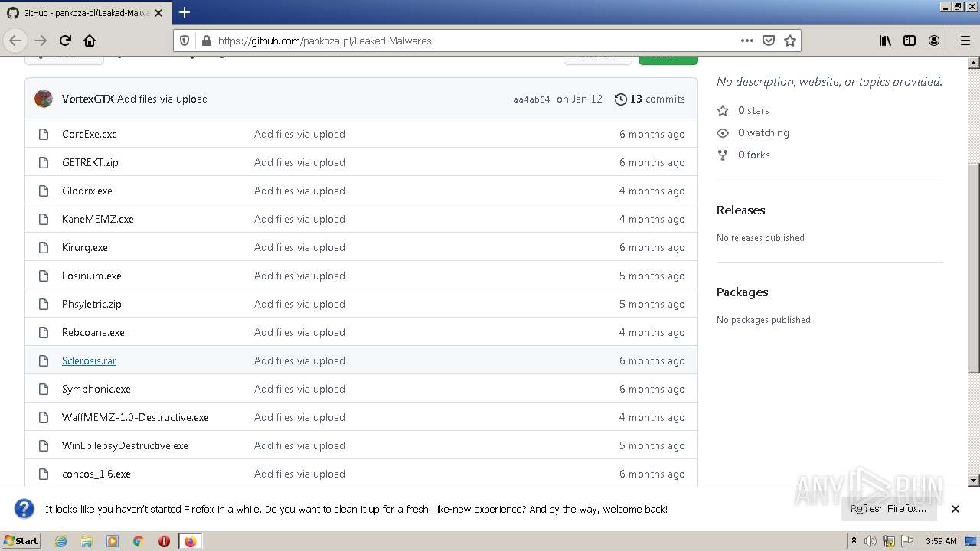The image size is (980, 551).
Task: Open volume control in system tray
Action: (x=871, y=541)
